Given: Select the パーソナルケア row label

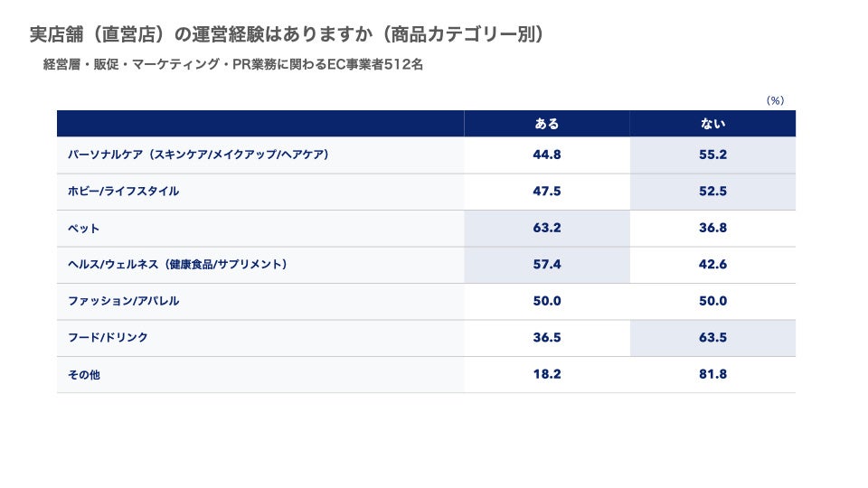Looking at the screenshot, I should 198,155.
